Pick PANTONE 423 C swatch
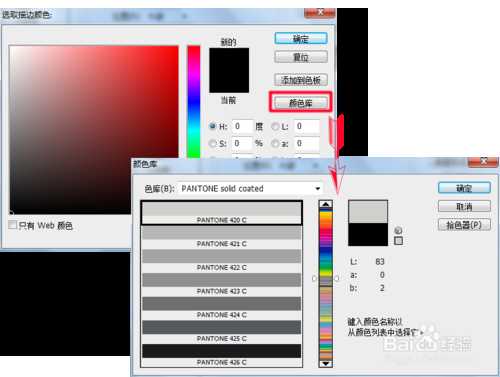 click(222, 284)
